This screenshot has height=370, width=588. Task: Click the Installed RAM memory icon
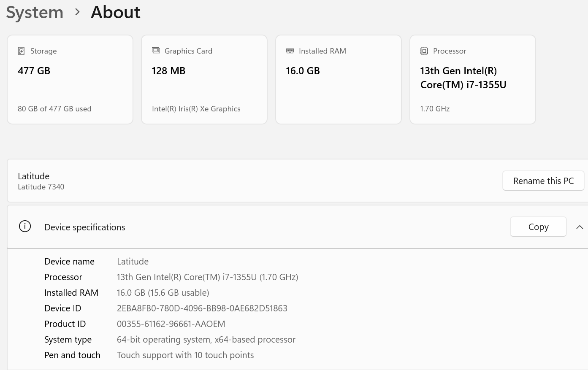point(290,51)
